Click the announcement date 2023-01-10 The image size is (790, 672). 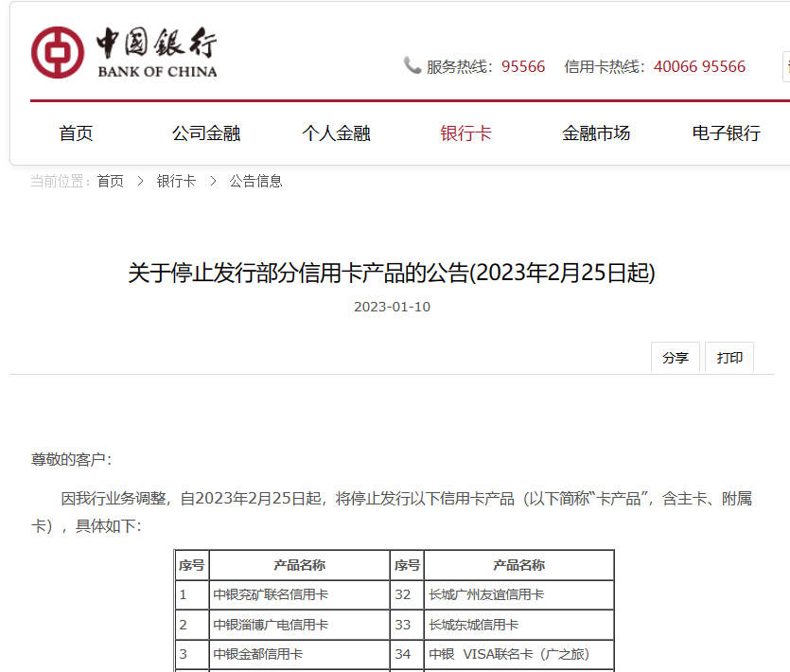pyautogui.click(x=392, y=307)
